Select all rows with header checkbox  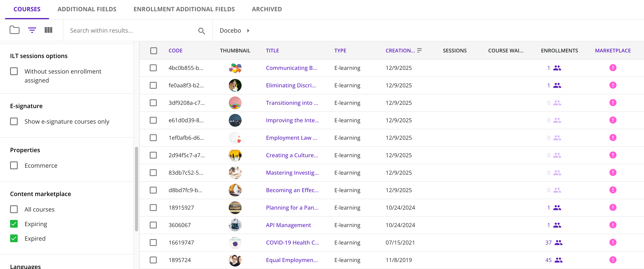(x=154, y=51)
